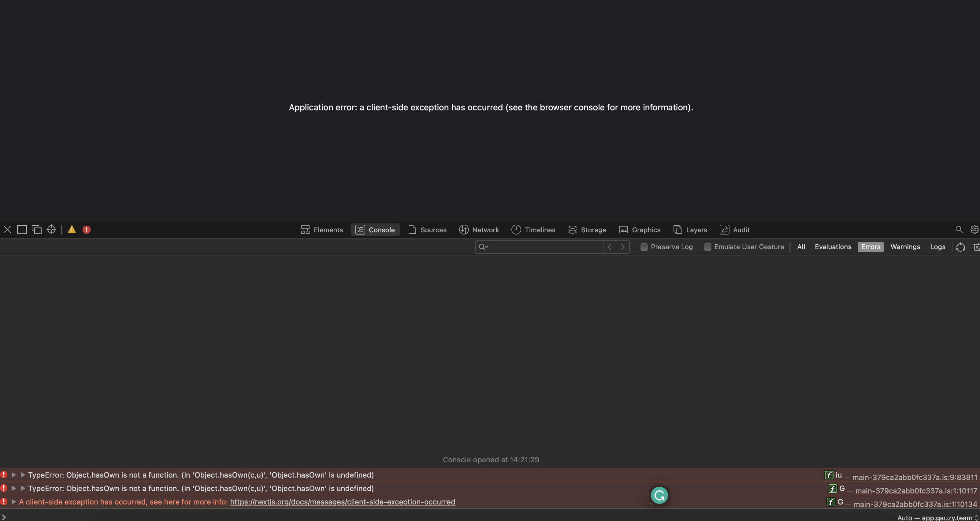The height and width of the screenshot is (521, 980).
Task: Expand the first Object.hasOwn TypeError entry
Action: click(x=14, y=475)
